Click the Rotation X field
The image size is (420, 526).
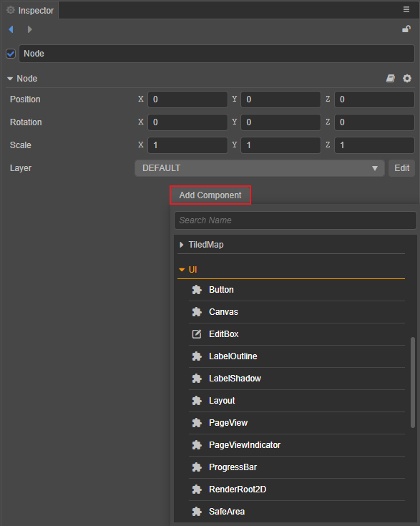[x=188, y=122]
